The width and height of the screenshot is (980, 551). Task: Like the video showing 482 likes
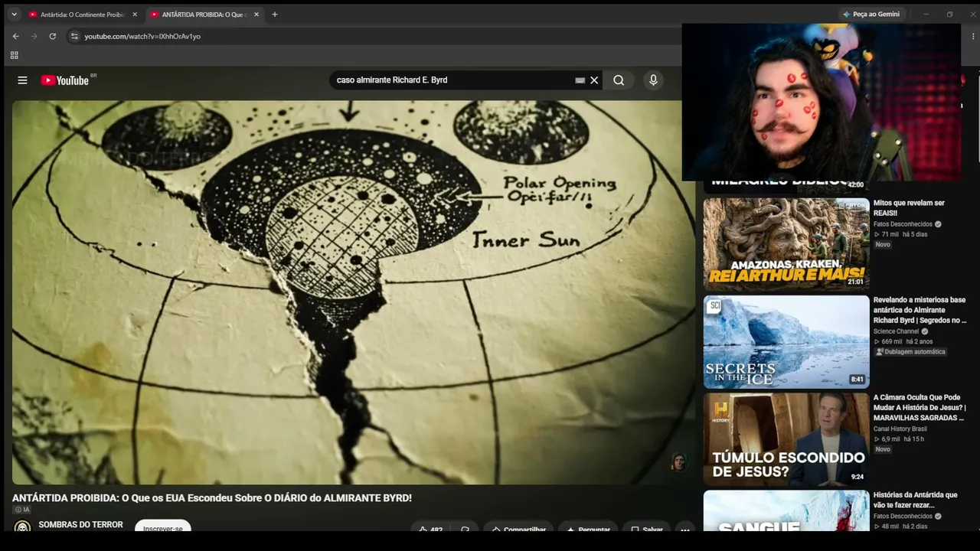pyautogui.click(x=430, y=528)
